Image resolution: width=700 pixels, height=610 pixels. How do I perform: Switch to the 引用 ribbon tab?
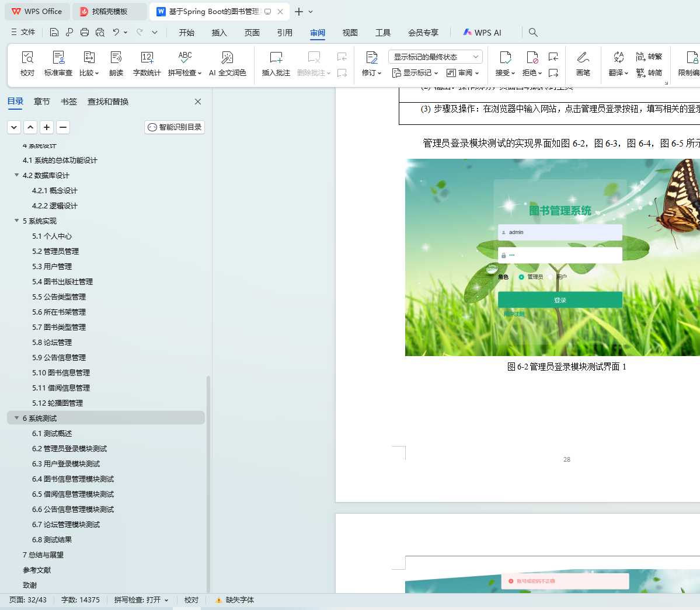(x=285, y=33)
